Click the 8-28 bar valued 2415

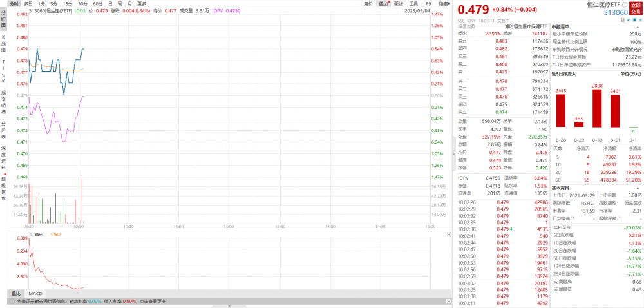(x=561, y=110)
